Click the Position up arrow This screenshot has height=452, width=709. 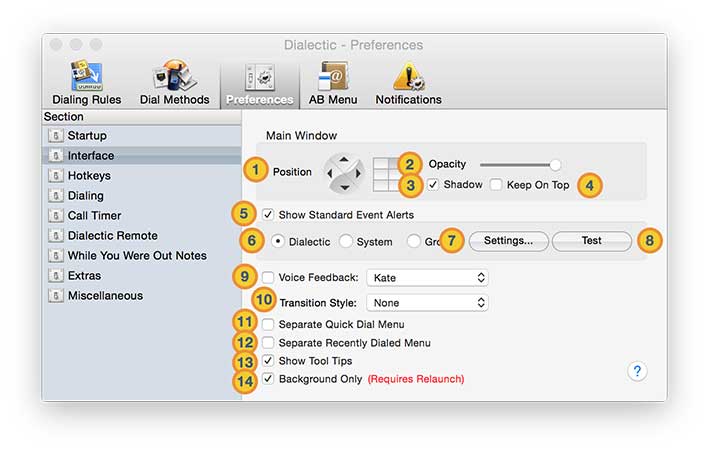(344, 159)
